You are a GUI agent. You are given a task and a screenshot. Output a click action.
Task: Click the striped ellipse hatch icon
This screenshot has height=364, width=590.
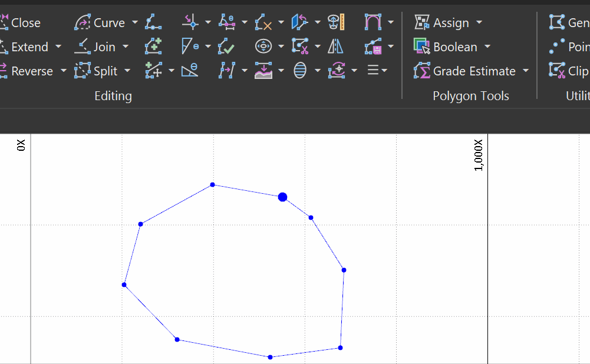300,70
